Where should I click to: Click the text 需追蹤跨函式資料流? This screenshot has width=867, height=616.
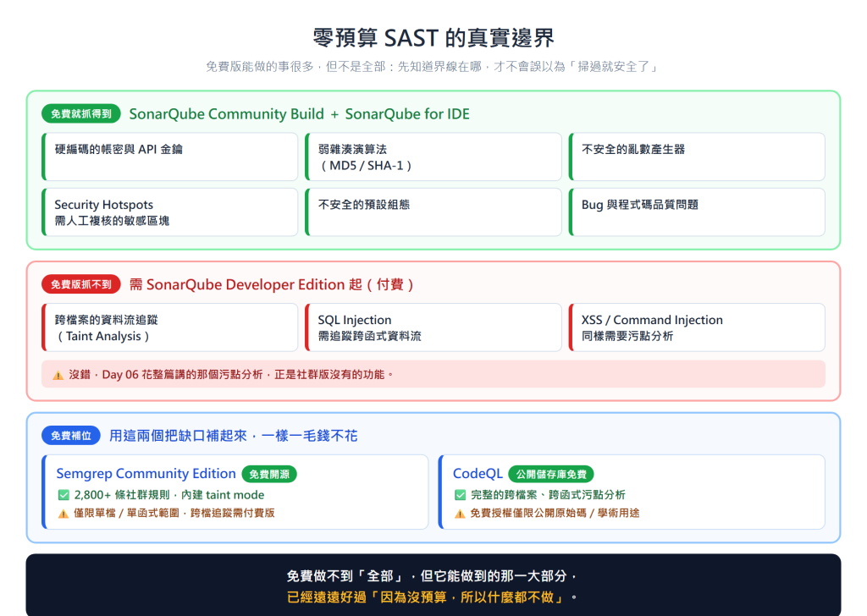pyautogui.click(x=369, y=336)
